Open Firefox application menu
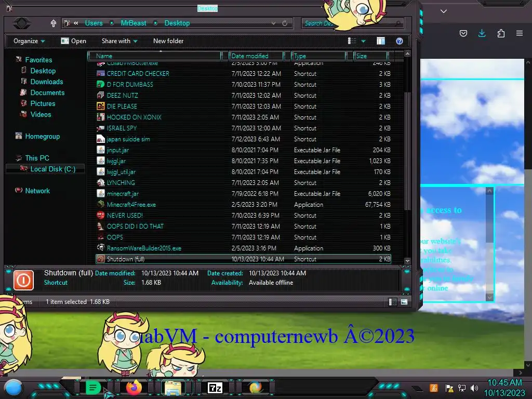 tap(520, 33)
